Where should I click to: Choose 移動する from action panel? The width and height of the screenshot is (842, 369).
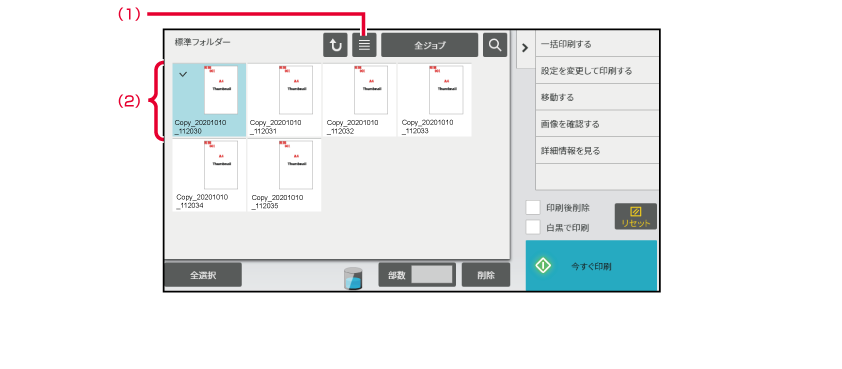597,97
